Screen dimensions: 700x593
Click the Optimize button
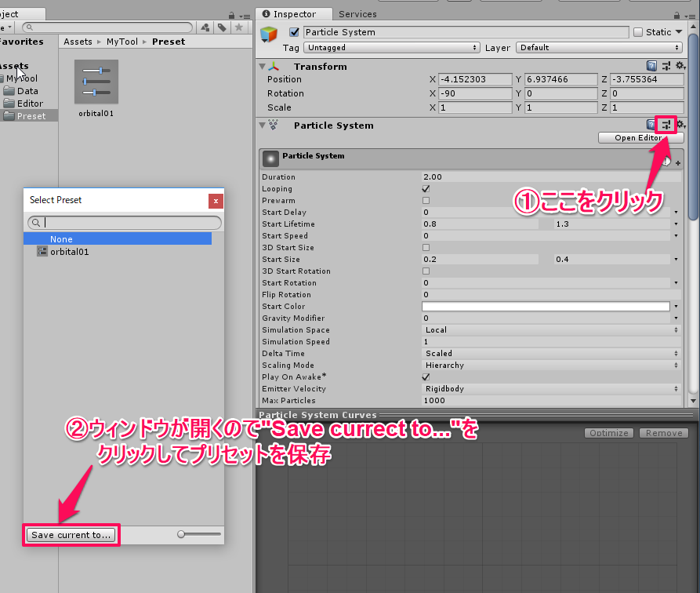[608, 433]
